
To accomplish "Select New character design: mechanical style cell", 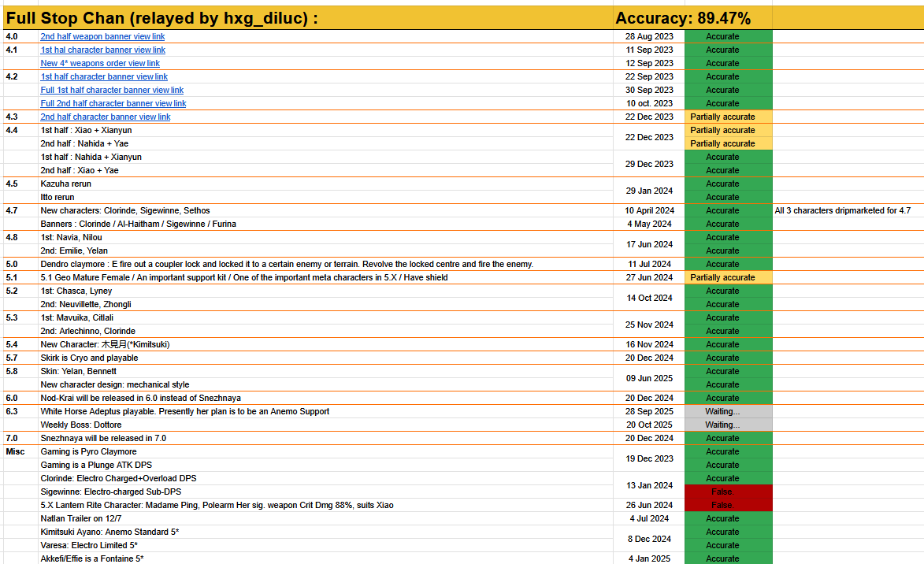I will click(x=325, y=385).
